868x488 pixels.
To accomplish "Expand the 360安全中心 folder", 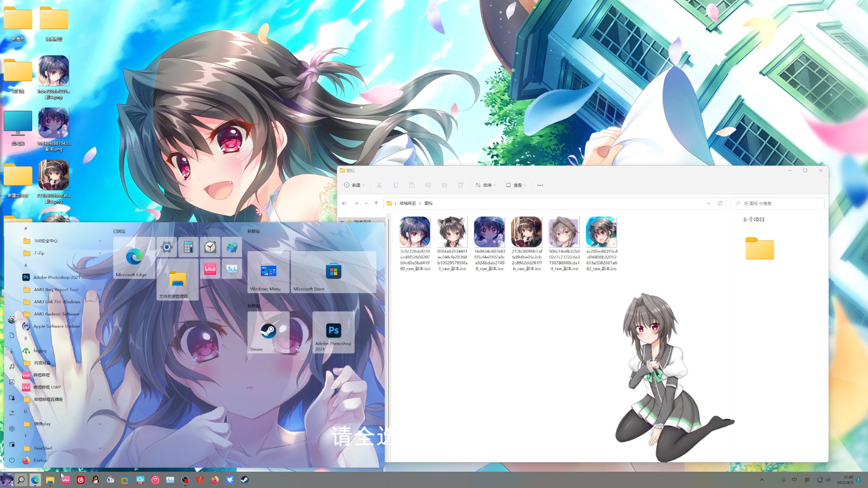I will pos(100,241).
